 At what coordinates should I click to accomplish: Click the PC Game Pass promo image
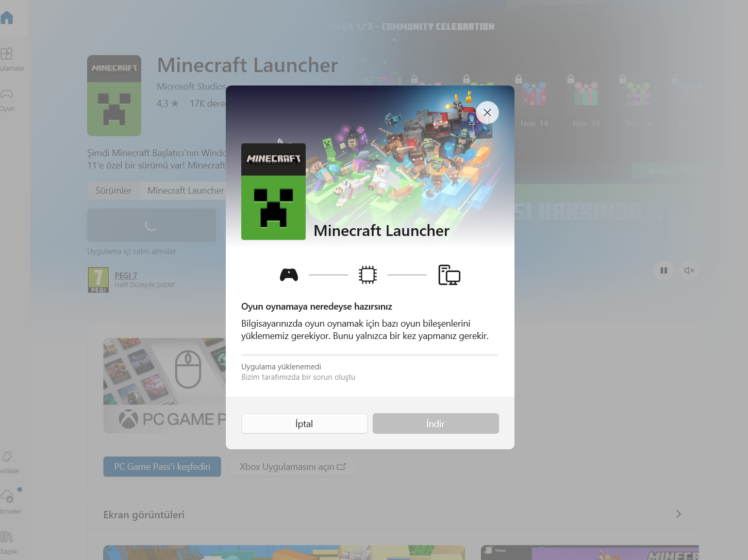tap(164, 385)
